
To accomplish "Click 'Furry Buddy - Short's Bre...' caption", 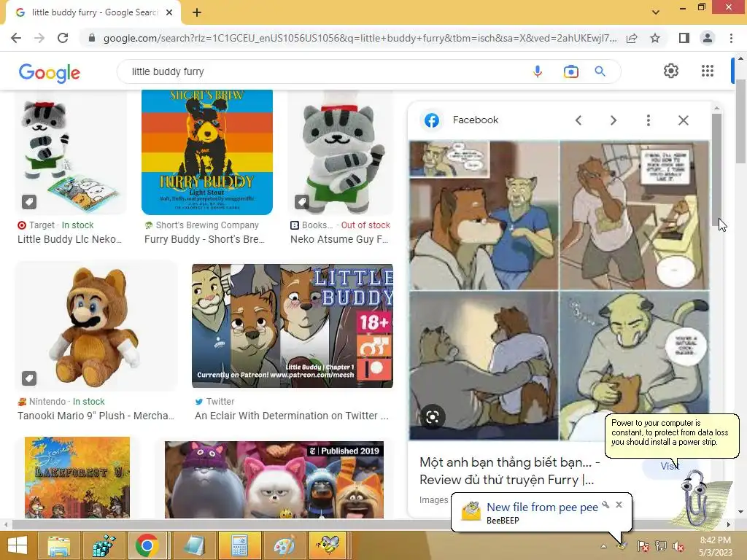I will pos(204,239).
